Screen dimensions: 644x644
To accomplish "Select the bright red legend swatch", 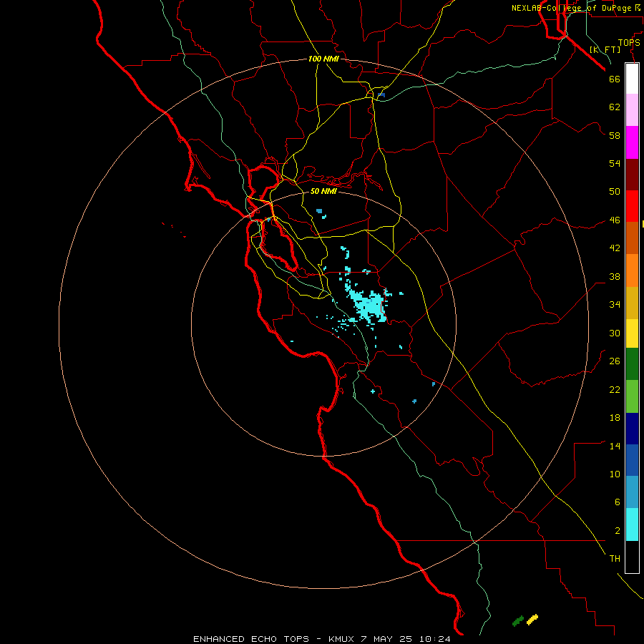I will point(632,206).
